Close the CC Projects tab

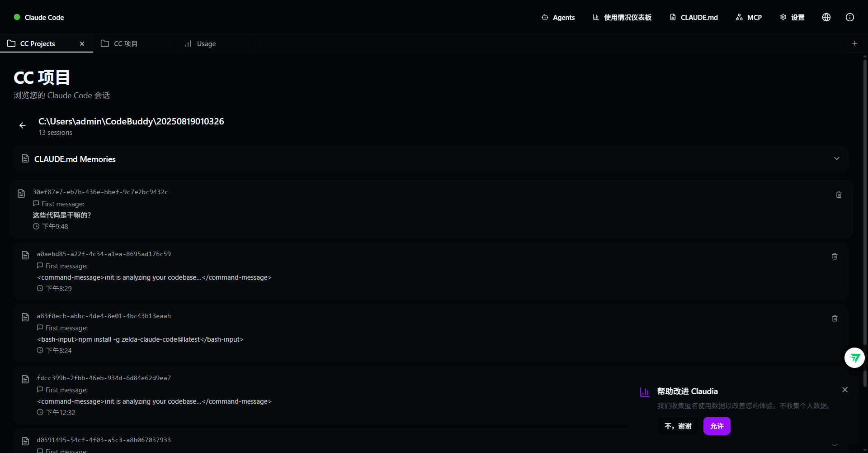82,43
